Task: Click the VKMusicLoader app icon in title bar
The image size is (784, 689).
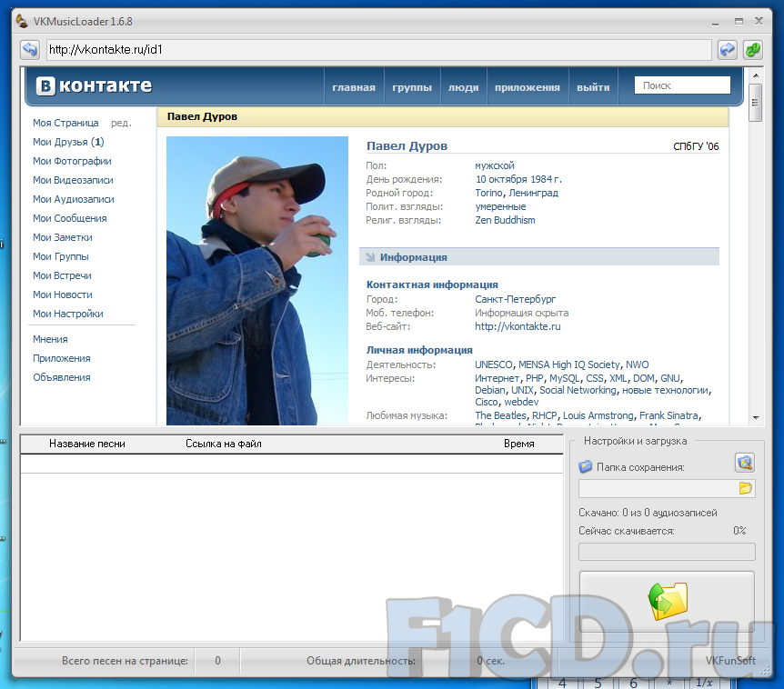Action: (x=22, y=21)
